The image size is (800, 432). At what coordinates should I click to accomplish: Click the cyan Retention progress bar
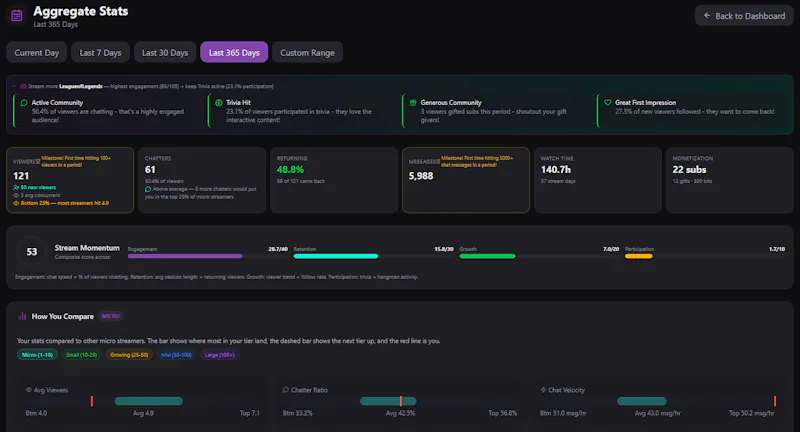[336, 256]
